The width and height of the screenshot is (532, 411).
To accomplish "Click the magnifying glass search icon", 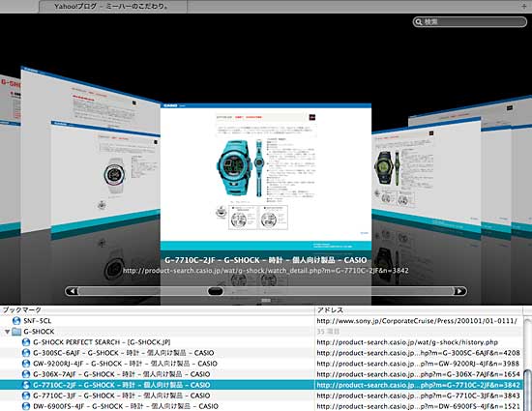I will click(x=419, y=22).
